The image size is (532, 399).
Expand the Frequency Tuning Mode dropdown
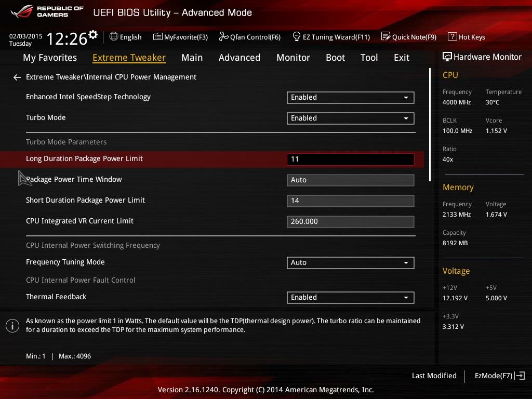(351, 262)
